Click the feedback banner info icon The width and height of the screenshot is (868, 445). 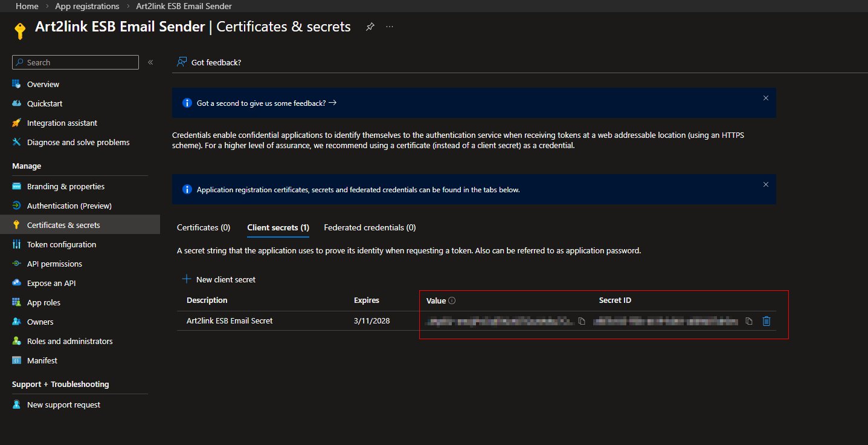click(x=187, y=103)
